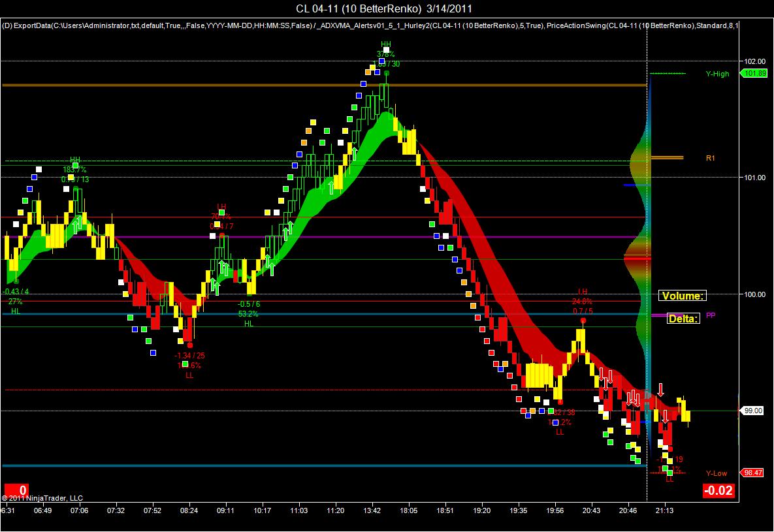Click the 21:13 time axis label

click(664, 510)
